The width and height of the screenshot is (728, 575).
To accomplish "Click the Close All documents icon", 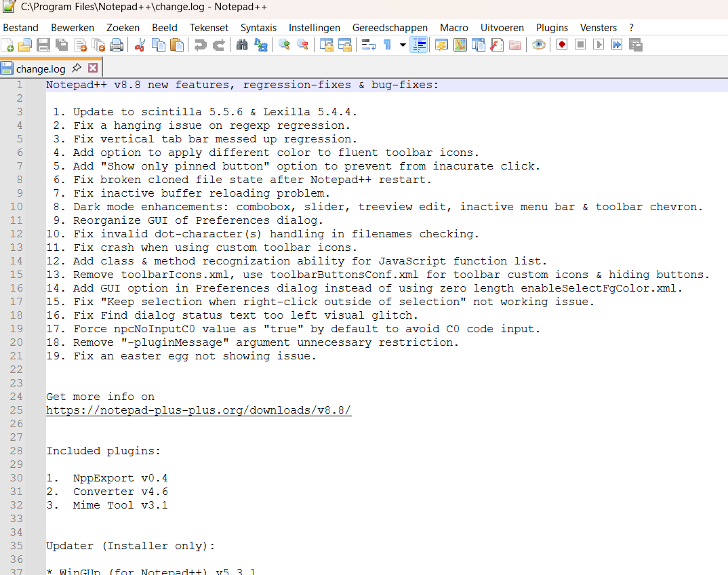I will (98, 45).
